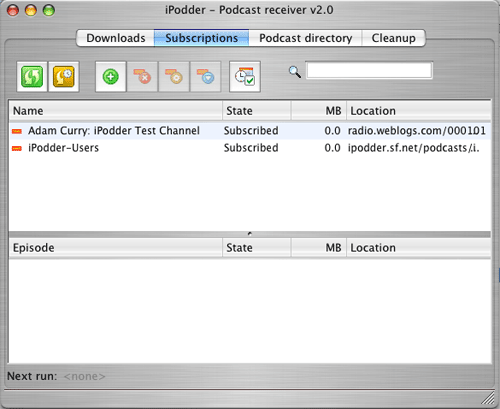Open the Podcast directory tab
The height and width of the screenshot is (409, 500).
click(305, 38)
